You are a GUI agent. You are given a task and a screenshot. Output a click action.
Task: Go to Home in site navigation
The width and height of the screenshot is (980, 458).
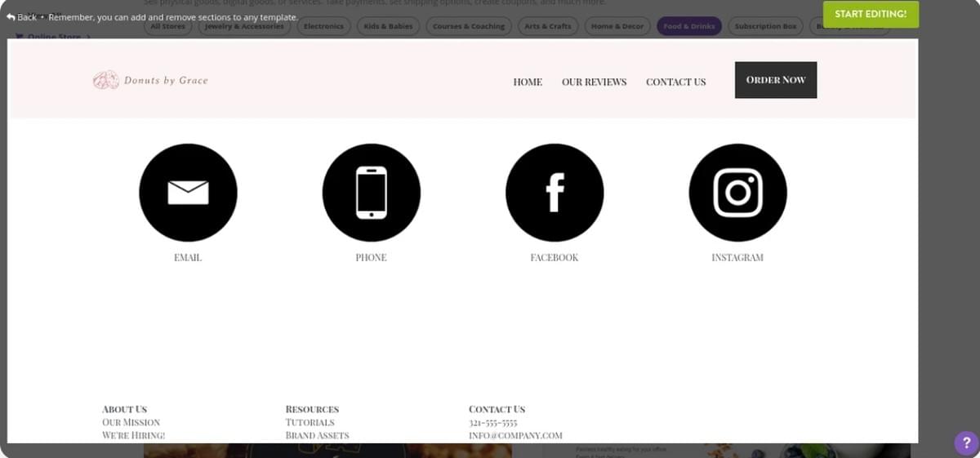(528, 82)
